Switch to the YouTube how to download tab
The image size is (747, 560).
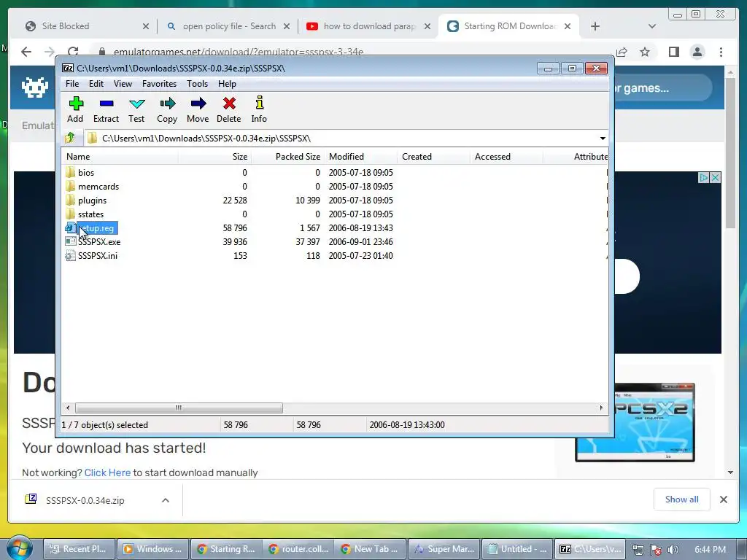(367, 26)
